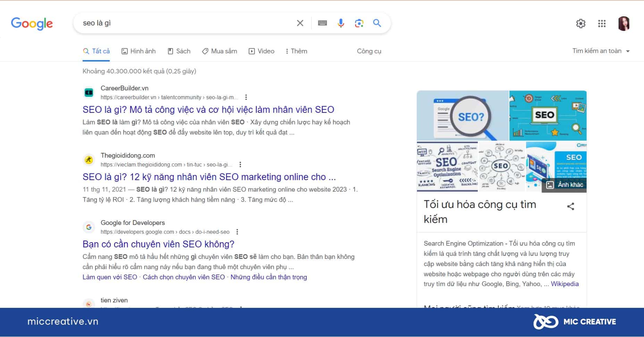
Task: Switch to Sách tab
Action: 179,51
